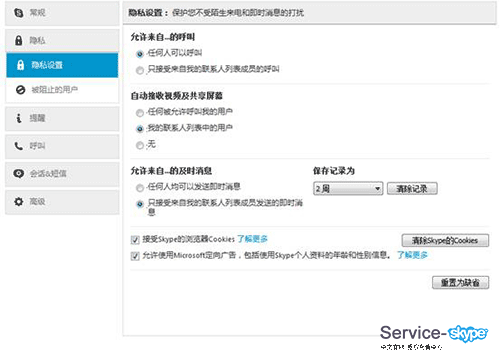Click the 清除Skype的Cookies button
Viewport: 500px width, 360px height.
(445, 240)
